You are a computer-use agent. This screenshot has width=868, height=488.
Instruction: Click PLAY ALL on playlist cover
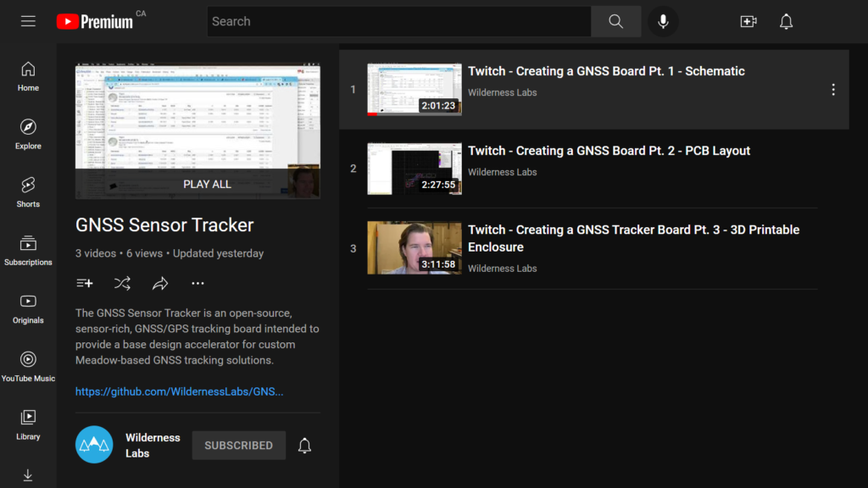tap(207, 184)
